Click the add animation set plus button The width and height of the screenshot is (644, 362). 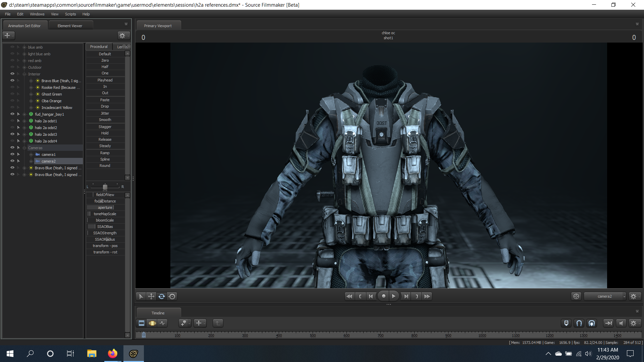tap(8, 36)
